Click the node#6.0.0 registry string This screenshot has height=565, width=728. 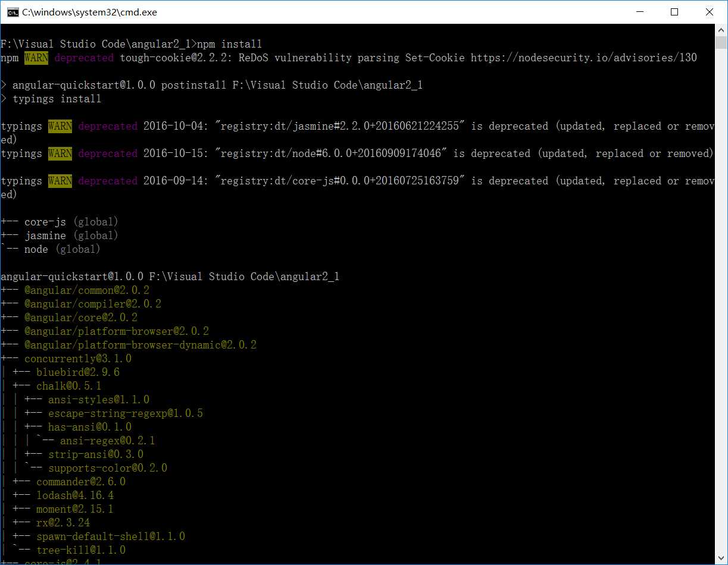pyautogui.click(x=330, y=153)
